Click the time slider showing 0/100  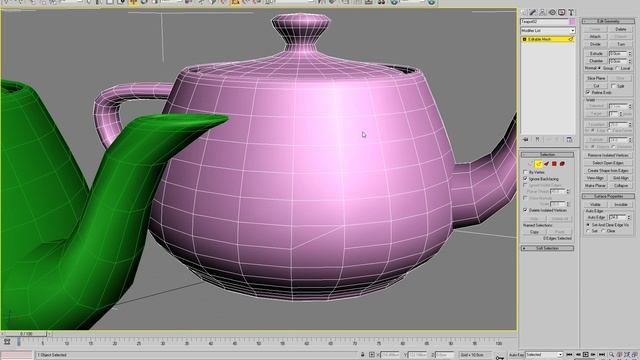coord(27,334)
